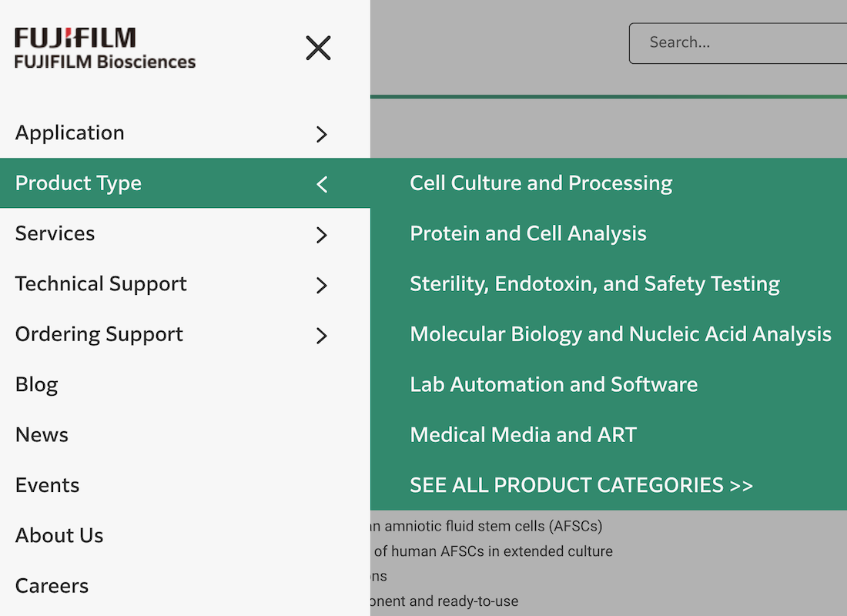Open Lab Automation and Software
This screenshot has height=616, width=847.
[x=554, y=384]
